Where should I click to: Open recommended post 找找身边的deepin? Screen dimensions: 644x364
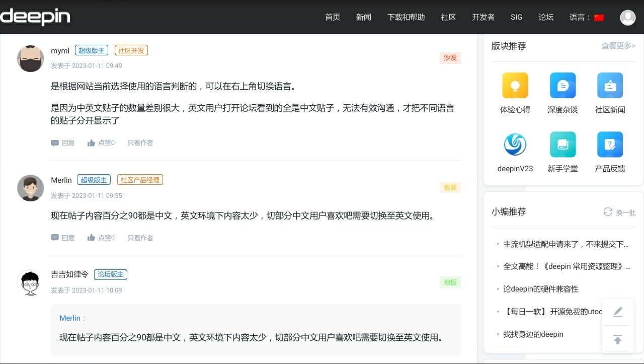point(533,334)
